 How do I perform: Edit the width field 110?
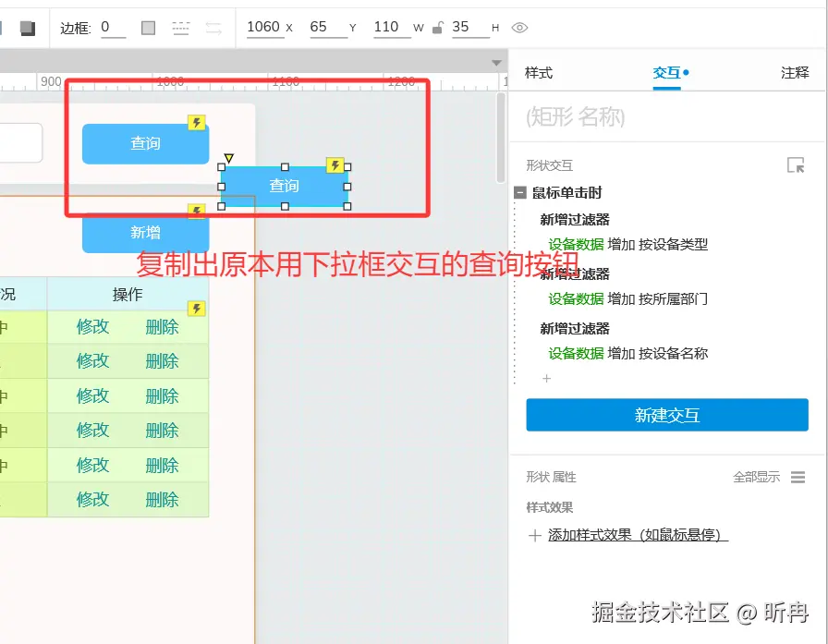click(391, 27)
